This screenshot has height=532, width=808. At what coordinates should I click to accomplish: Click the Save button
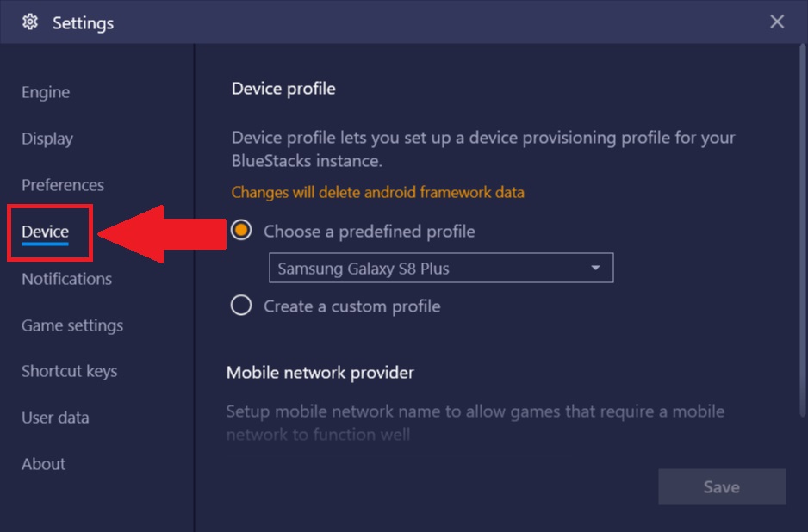722,486
